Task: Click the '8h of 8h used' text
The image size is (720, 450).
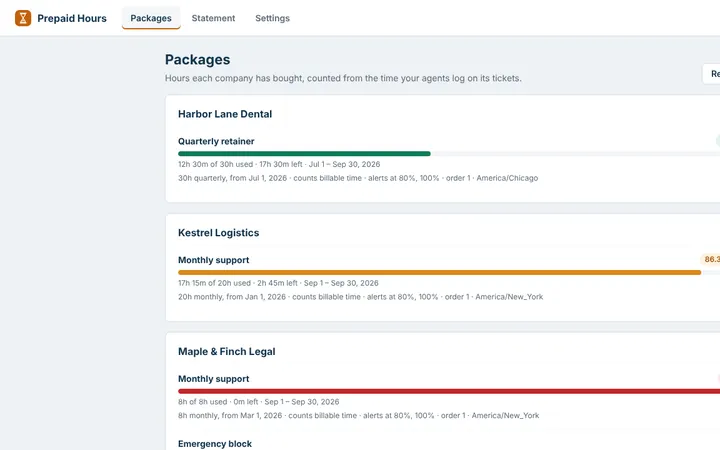Action: tap(202, 402)
